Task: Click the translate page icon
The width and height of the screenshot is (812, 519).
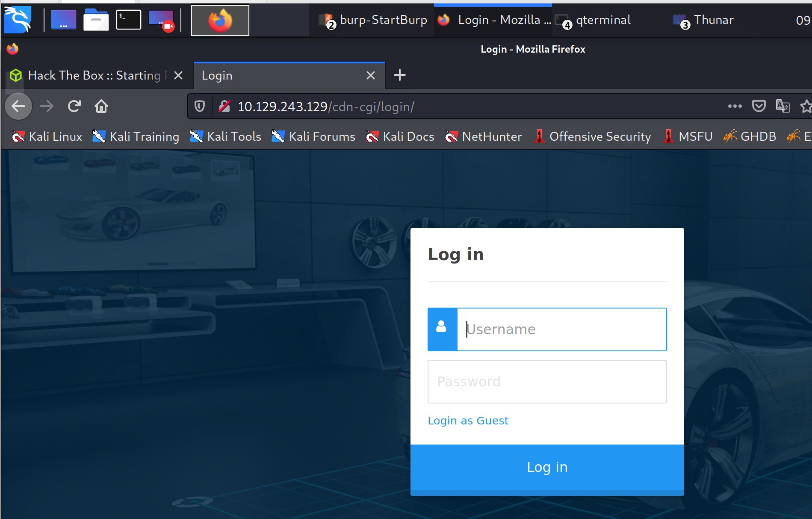Action: click(x=782, y=106)
